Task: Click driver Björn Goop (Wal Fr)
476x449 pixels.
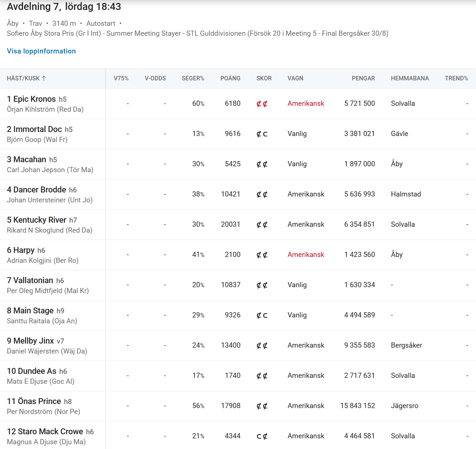Action: 37,140
